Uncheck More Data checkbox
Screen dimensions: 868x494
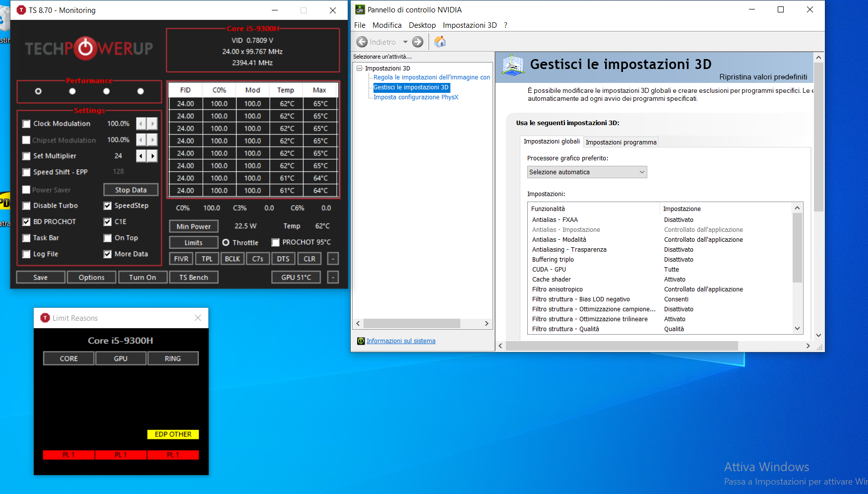[107, 254]
